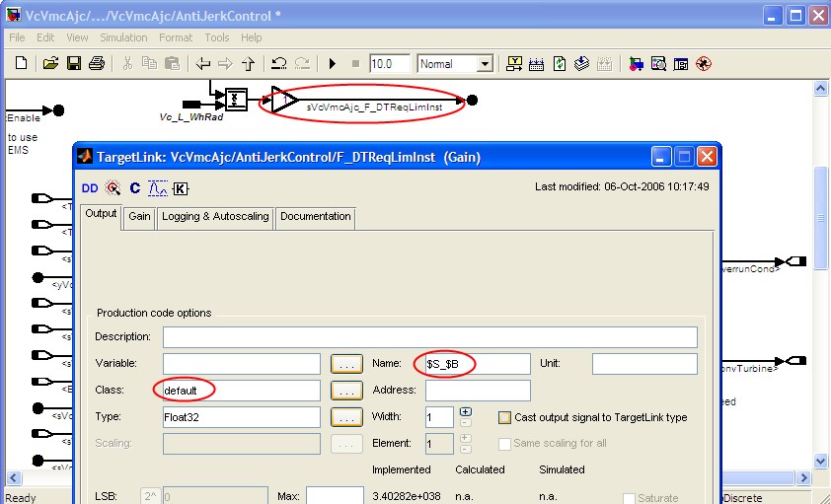Save the model with the floppy disk icon
Screen dimensions: 831x504
pos(73,64)
